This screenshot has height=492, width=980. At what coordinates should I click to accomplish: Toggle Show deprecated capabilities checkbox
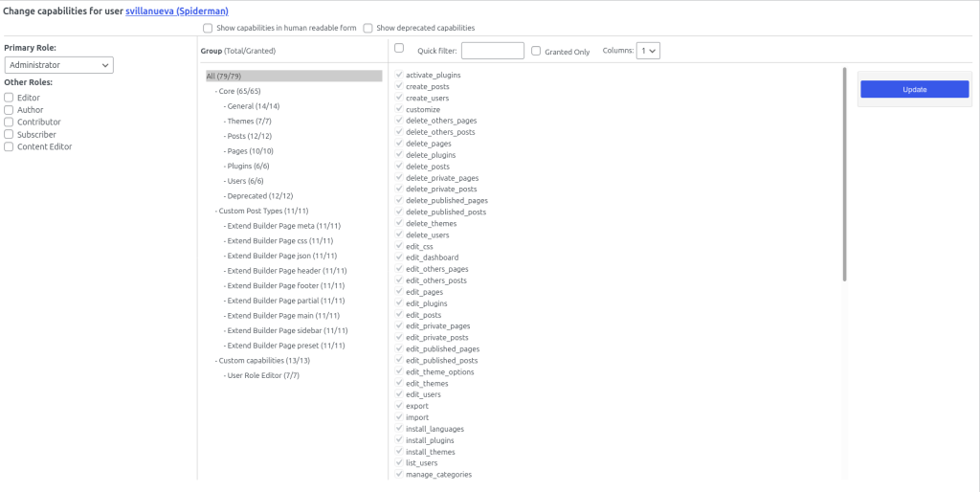click(x=367, y=29)
